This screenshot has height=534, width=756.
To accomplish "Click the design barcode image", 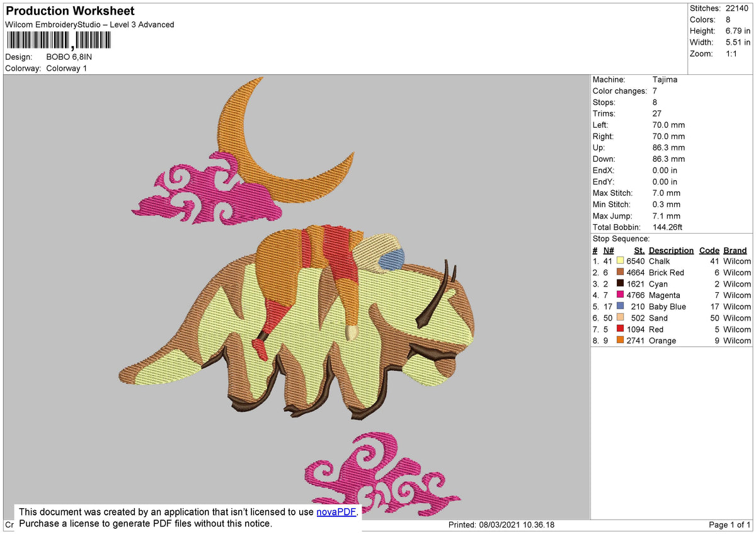I will click(x=58, y=40).
